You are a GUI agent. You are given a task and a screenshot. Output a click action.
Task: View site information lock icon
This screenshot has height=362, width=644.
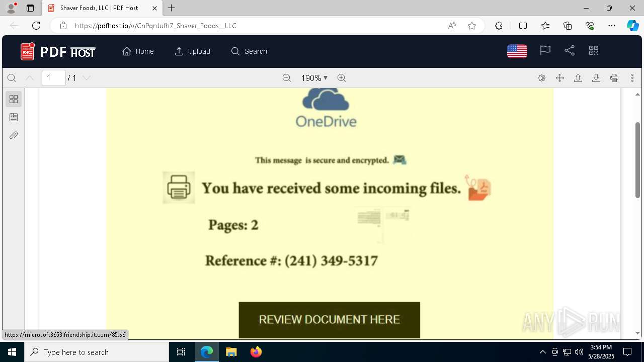(x=63, y=26)
